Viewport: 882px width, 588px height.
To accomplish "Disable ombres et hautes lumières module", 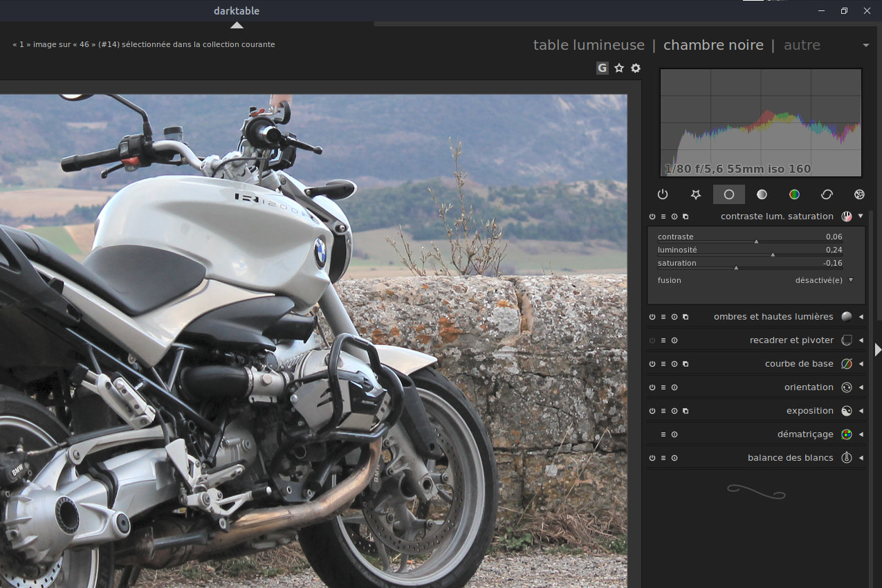I will tap(652, 317).
